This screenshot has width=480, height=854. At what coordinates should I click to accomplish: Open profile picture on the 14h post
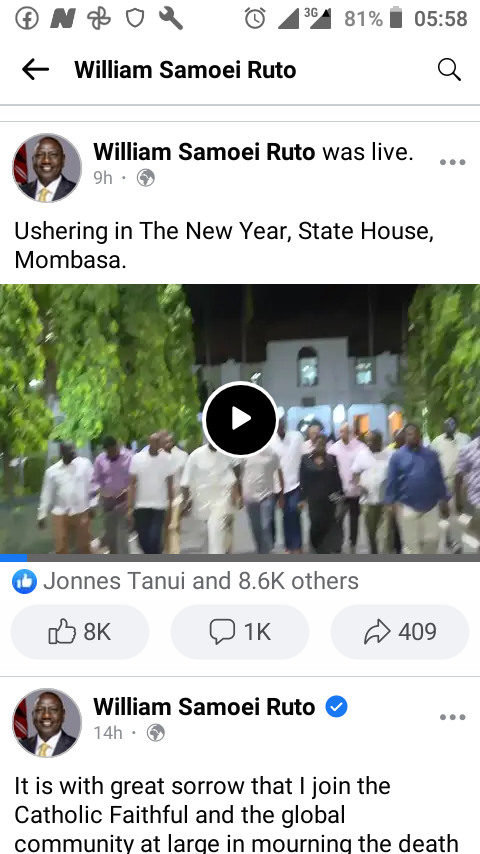pos(47,723)
